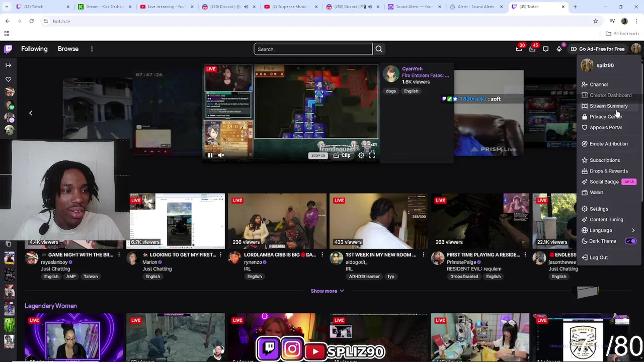The height and width of the screenshot is (362, 644).
Task: Open options dots on rynenzo stream card
Action: (322, 255)
